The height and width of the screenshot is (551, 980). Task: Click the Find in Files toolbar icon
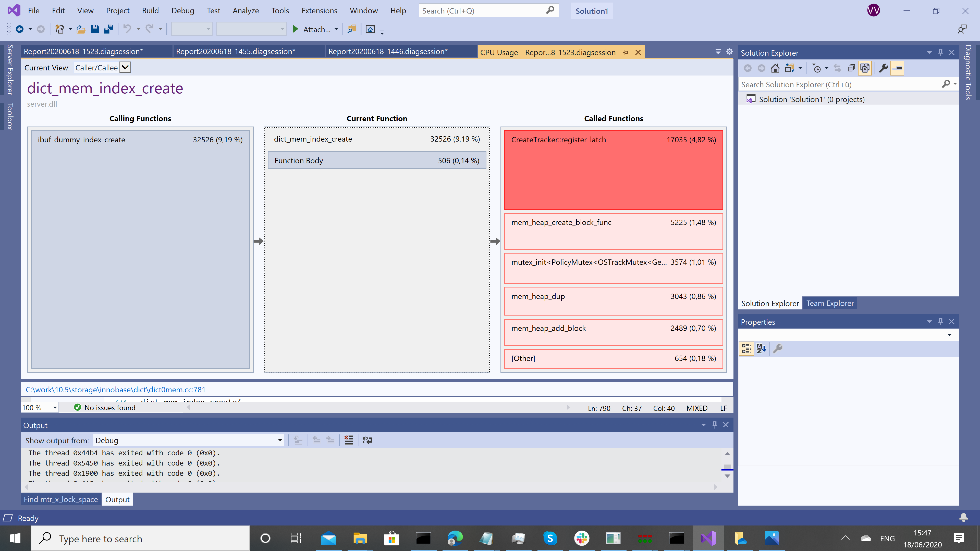(x=352, y=29)
